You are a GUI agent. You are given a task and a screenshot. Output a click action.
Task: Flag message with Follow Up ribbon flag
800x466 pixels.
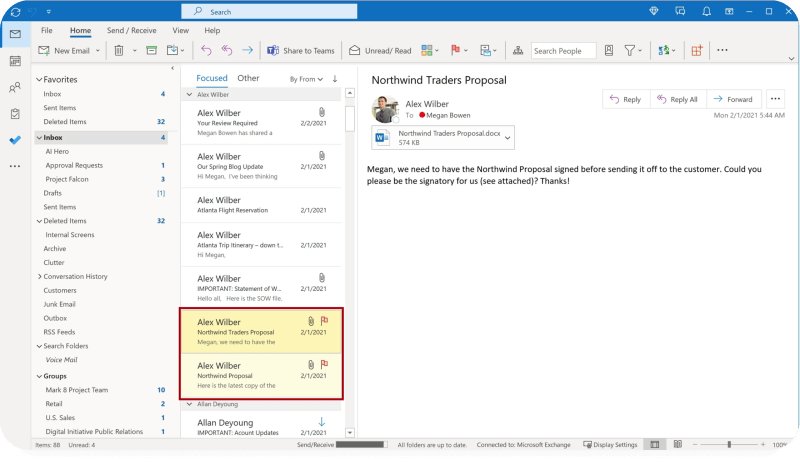coord(456,50)
